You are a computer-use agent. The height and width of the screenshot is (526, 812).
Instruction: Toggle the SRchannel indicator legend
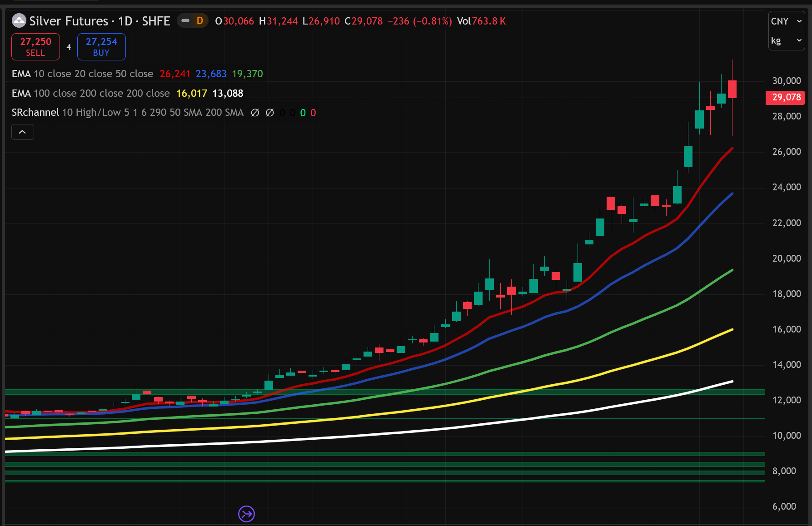pyautogui.click(x=35, y=113)
